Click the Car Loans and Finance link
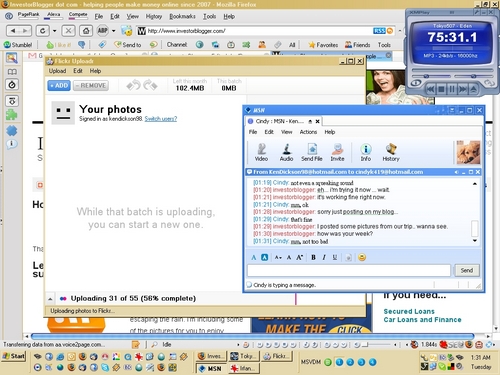 point(422,320)
